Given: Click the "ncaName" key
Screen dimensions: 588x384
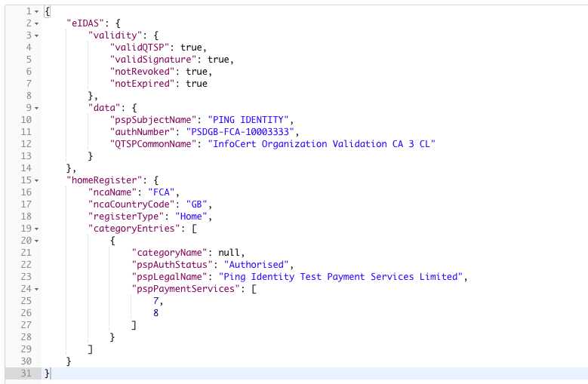Looking at the screenshot, I should click(112, 192).
